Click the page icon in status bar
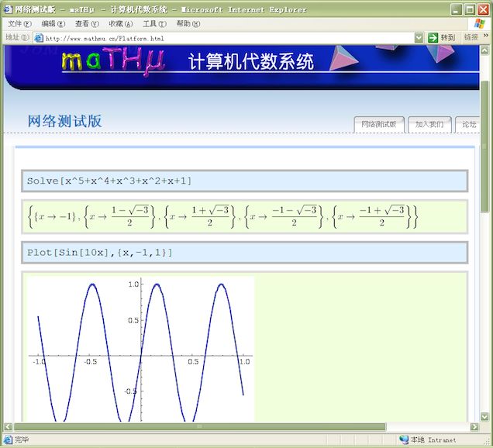This screenshot has height=448, width=493. click(8, 439)
